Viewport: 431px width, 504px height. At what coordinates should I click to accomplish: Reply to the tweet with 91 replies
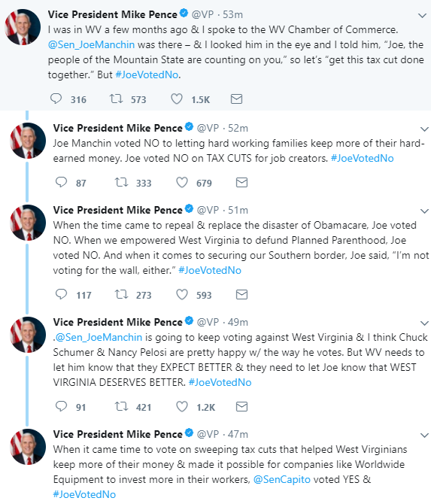coord(61,406)
